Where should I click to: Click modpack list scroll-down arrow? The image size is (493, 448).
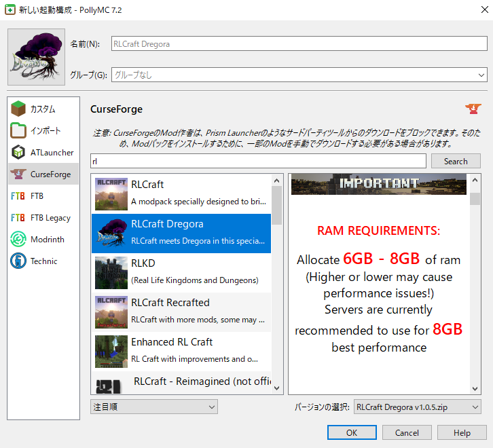point(276,388)
